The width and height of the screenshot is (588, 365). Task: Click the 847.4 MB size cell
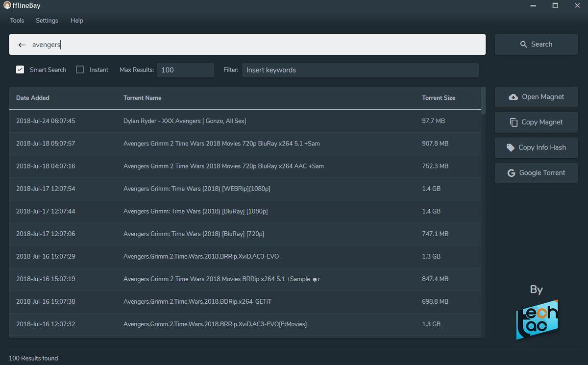click(x=435, y=279)
